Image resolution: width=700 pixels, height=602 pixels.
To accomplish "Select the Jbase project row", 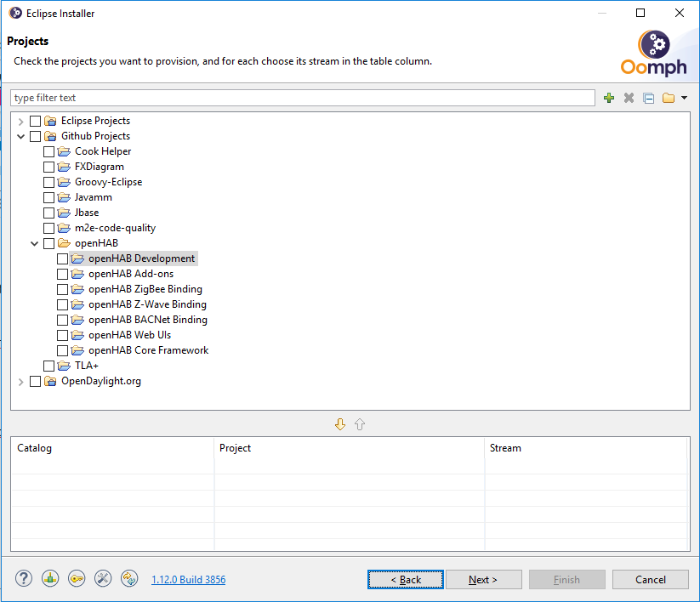I will click(87, 213).
